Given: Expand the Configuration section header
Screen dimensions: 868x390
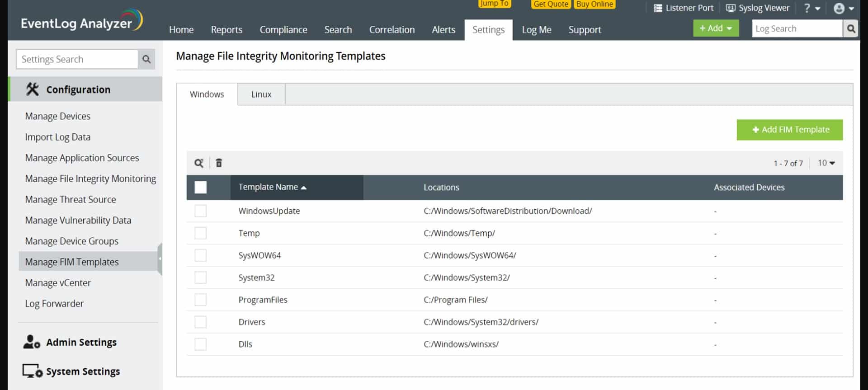Looking at the screenshot, I should [x=85, y=89].
